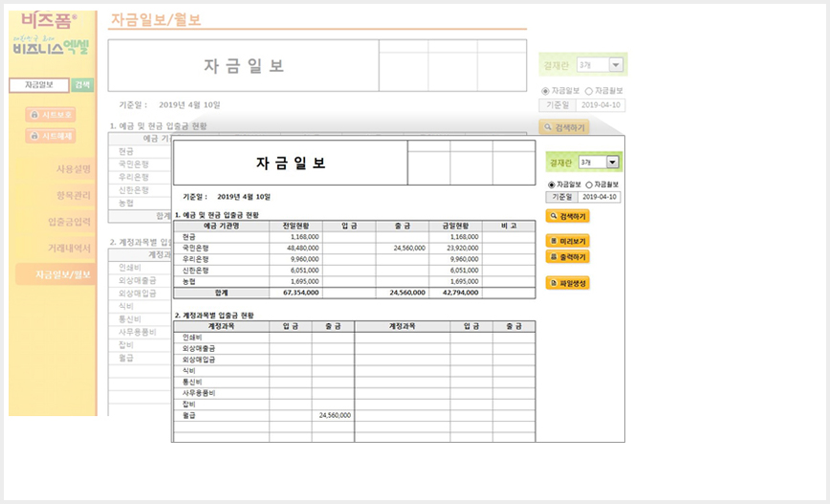Click 우리은행 row label in front bank table

(x=195, y=259)
